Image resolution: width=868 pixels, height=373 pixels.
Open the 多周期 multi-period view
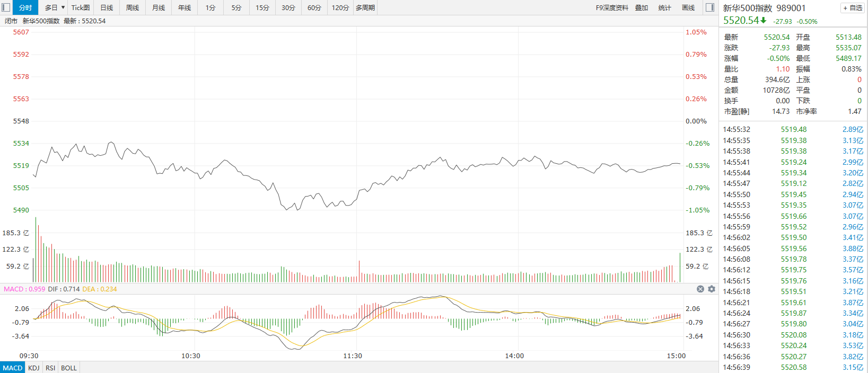[365, 7]
